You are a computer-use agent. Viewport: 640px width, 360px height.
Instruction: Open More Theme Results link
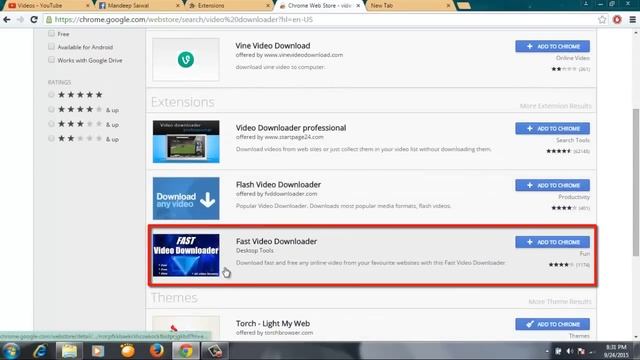coord(560,301)
